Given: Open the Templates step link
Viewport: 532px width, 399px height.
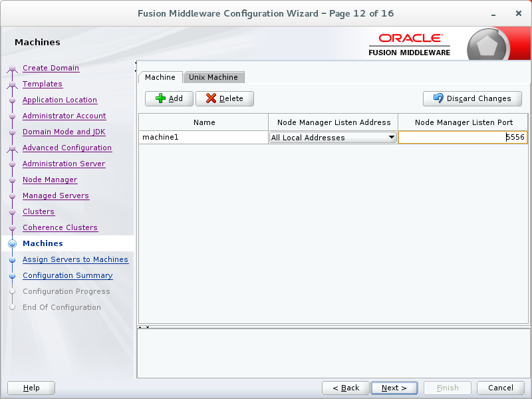Looking at the screenshot, I should pyautogui.click(x=43, y=84).
